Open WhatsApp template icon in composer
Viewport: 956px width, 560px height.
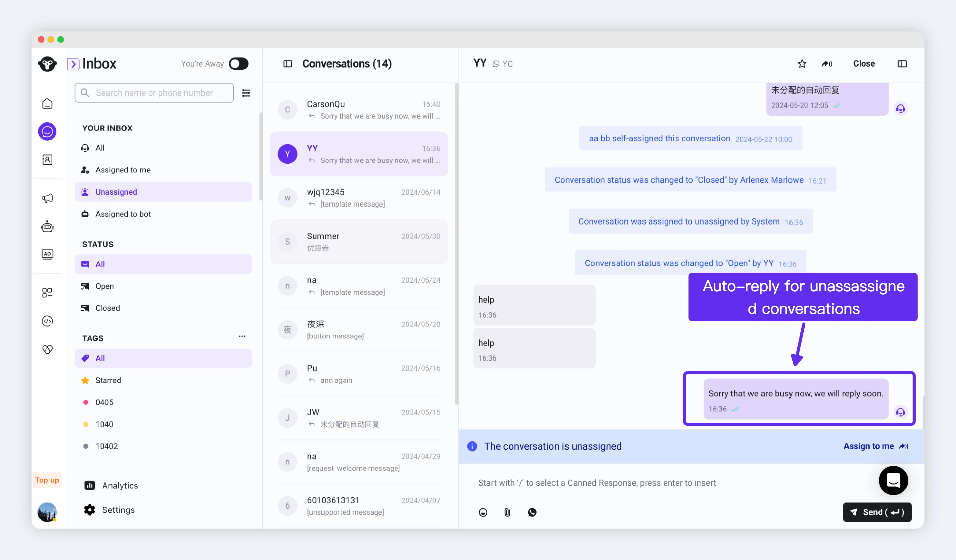(x=532, y=512)
